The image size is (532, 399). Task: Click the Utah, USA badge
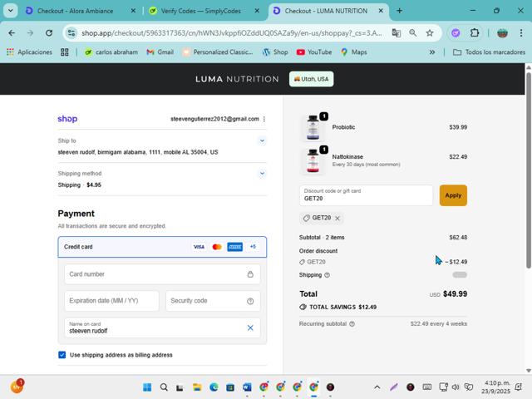[311, 79]
